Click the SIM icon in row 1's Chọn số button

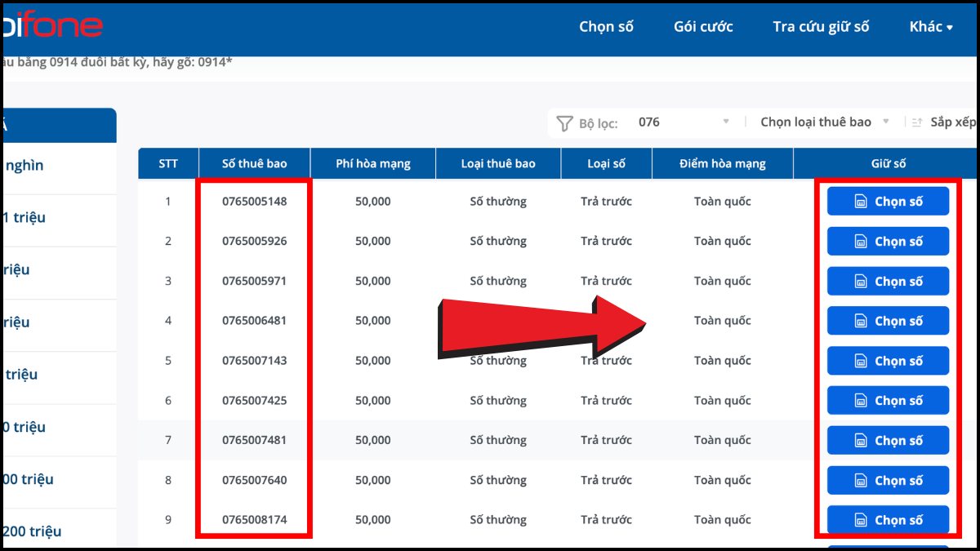(860, 202)
